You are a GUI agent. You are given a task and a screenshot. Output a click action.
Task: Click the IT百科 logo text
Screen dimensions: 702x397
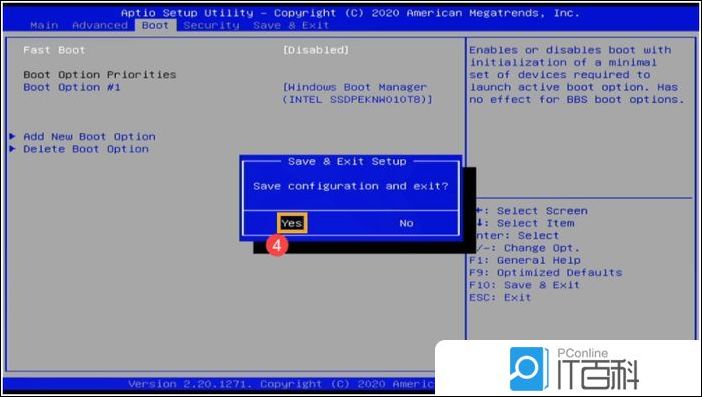point(598,374)
